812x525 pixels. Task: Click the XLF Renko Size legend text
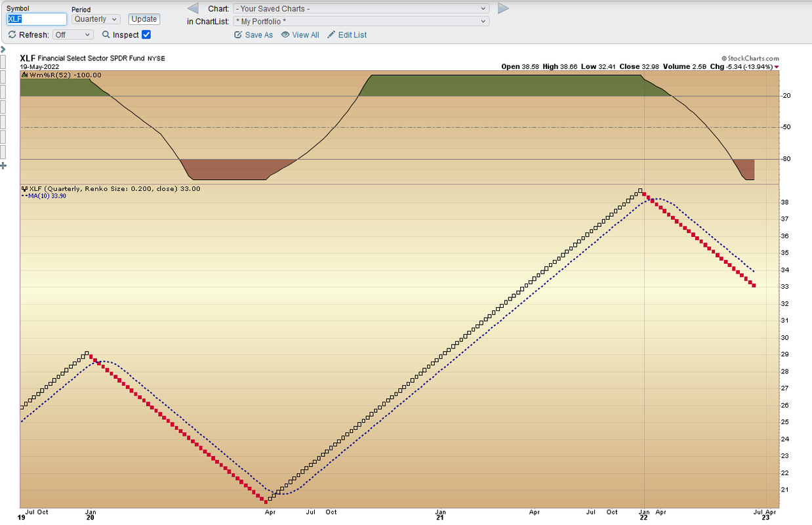point(115,188)
